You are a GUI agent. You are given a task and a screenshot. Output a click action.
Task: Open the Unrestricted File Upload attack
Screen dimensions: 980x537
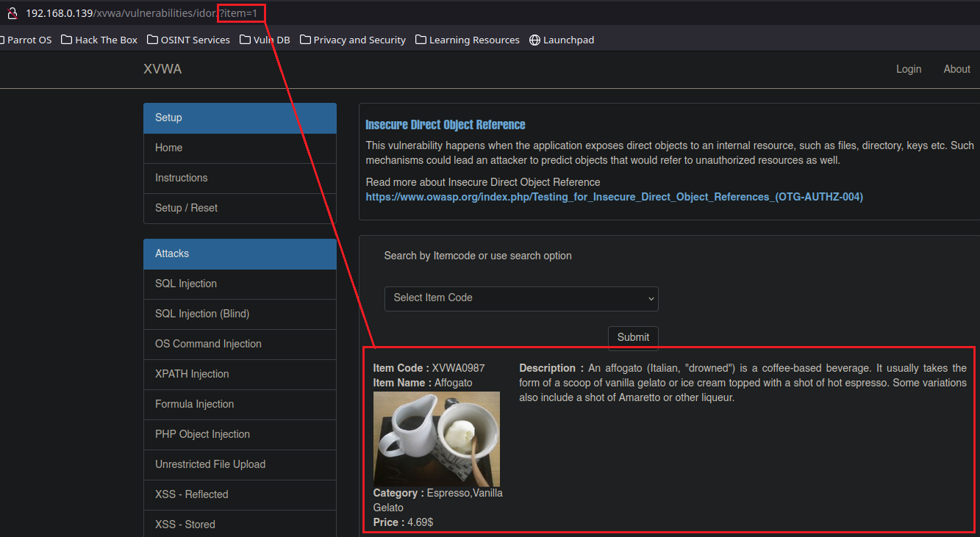210,464
